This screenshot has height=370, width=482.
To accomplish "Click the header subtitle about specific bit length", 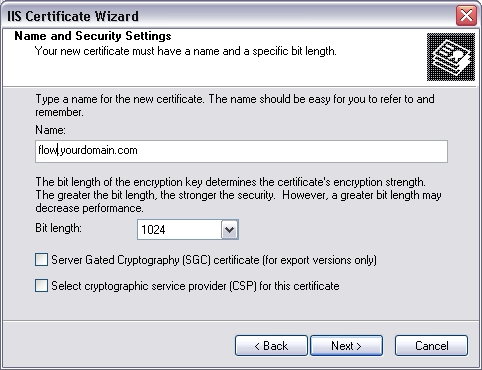I will (x=186, y=51).
